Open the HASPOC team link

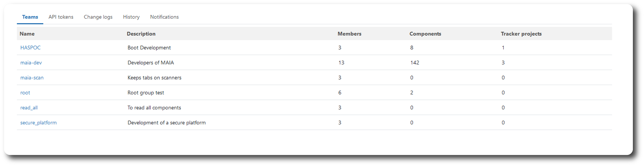click(x=30, y=48)
